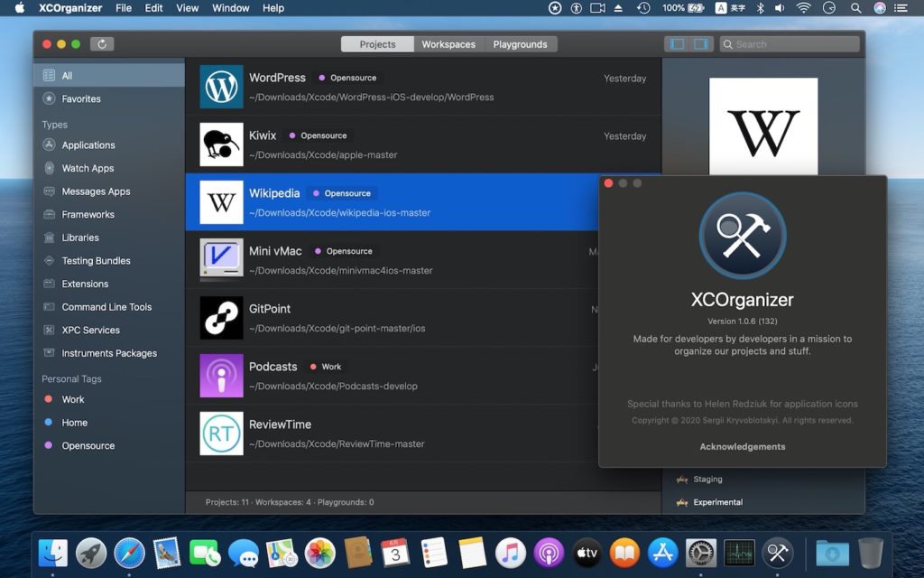The width and height of the screenshot is (924, 578).
Task: Switch to the Workspaces tab
Action: coord(448,44)
